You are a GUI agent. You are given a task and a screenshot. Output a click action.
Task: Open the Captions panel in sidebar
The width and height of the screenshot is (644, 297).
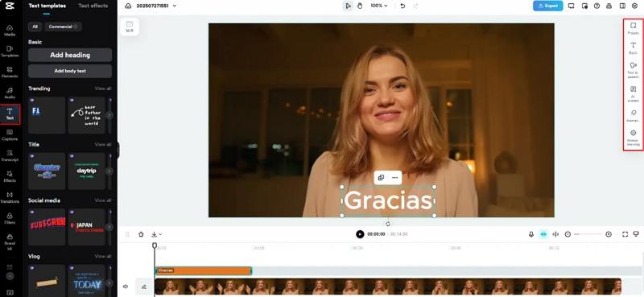pos(10,135)
